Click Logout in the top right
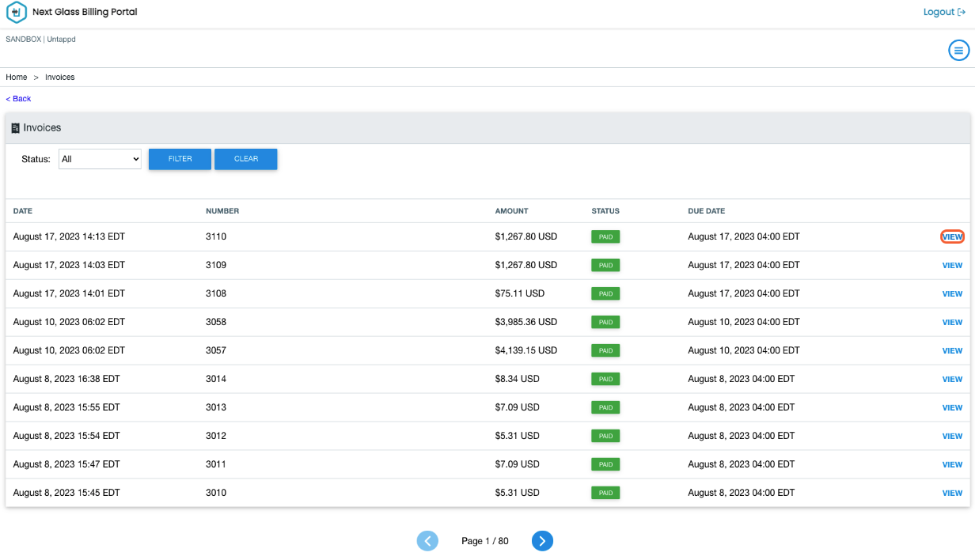Image resolution: width=975 pixels, height=560 pixels. 944,12
